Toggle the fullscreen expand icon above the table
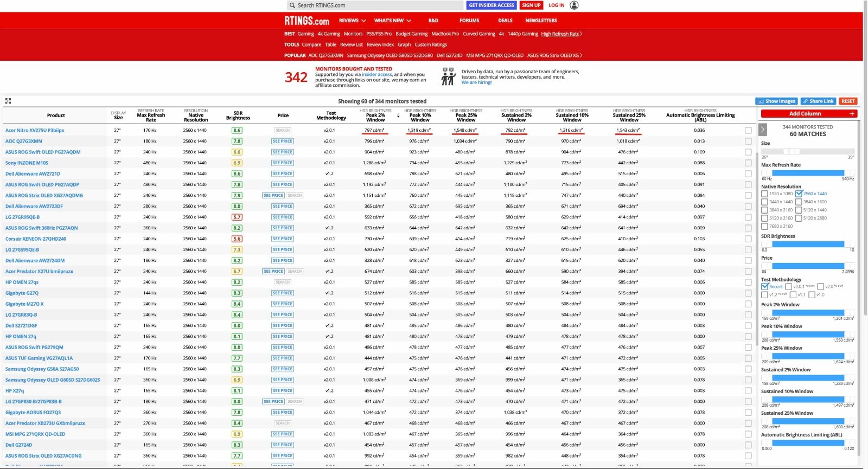This screenshot has width=868, height=469. tap(8, 101)
